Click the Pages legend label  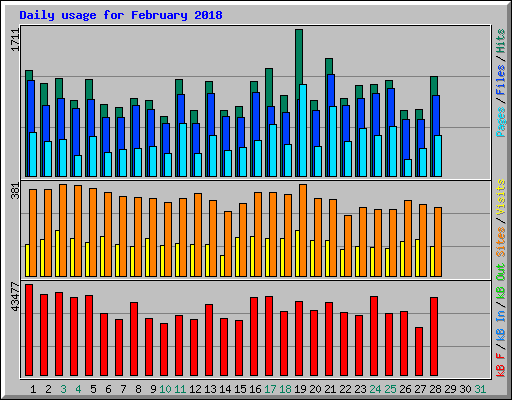pyautogui.click(x=501, y=122)
